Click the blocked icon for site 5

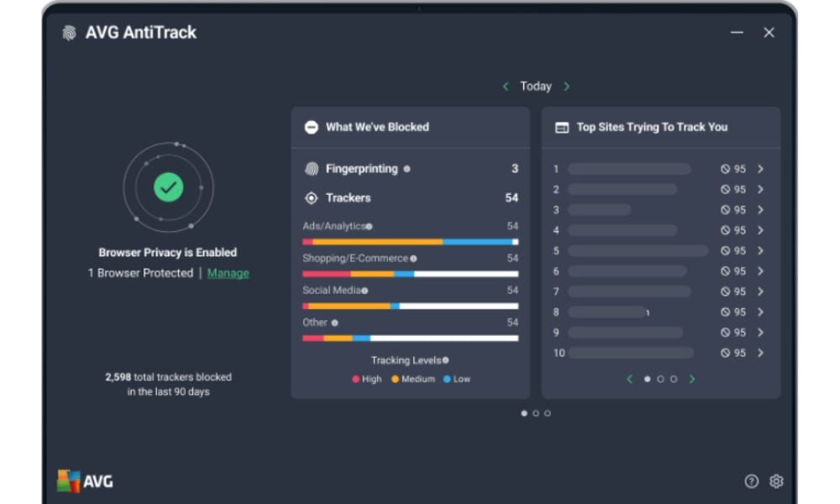coord(725,250)
